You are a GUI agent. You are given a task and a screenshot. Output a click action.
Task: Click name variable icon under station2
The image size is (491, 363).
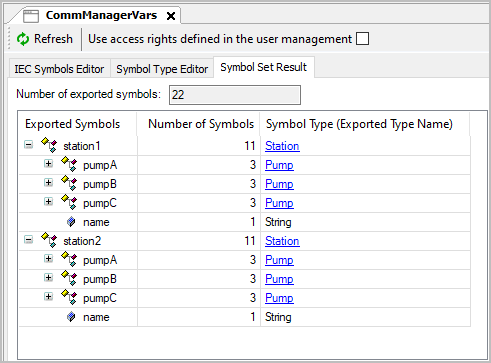pyautogui.click(x=71, y=317)
